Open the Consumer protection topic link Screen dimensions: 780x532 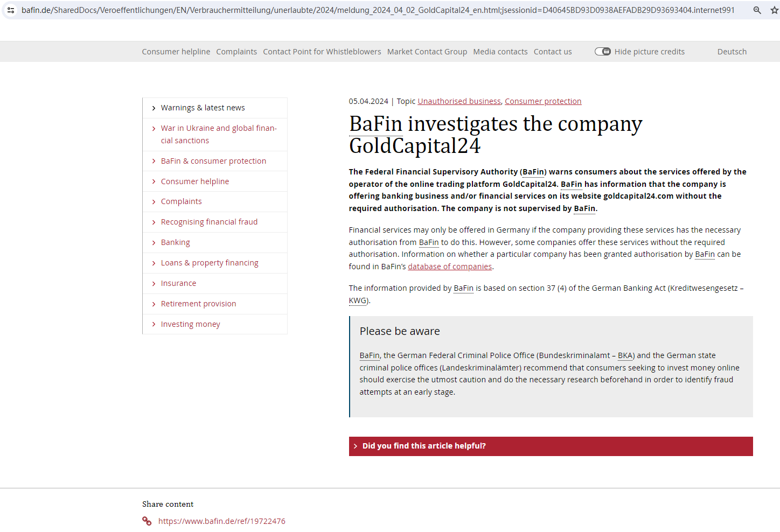(x=543, y=101)
